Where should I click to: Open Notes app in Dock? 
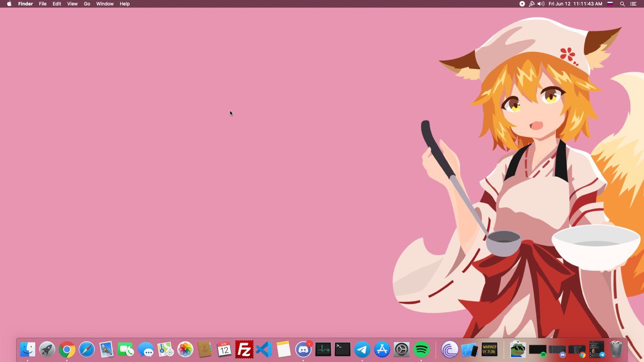[x=283, y=349]
